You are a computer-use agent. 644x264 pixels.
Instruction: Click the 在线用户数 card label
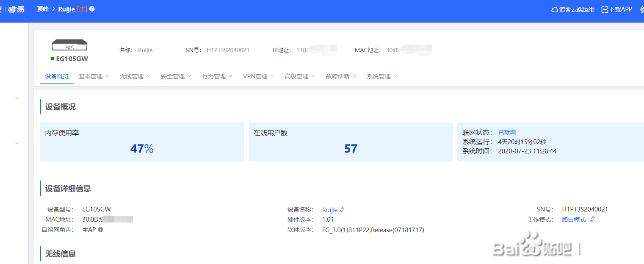point(271,133)
